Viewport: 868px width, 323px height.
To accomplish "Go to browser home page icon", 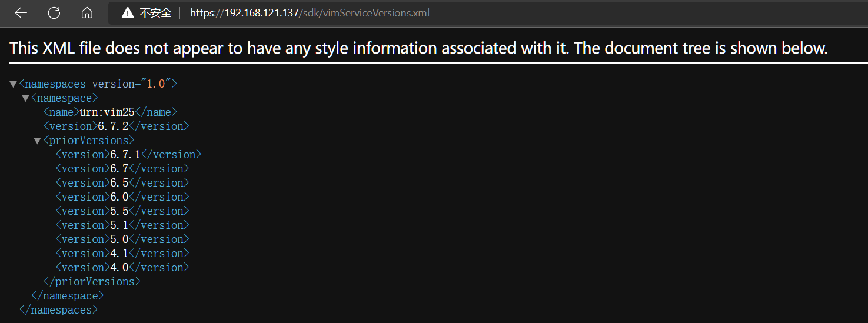I will click(87, 13).
